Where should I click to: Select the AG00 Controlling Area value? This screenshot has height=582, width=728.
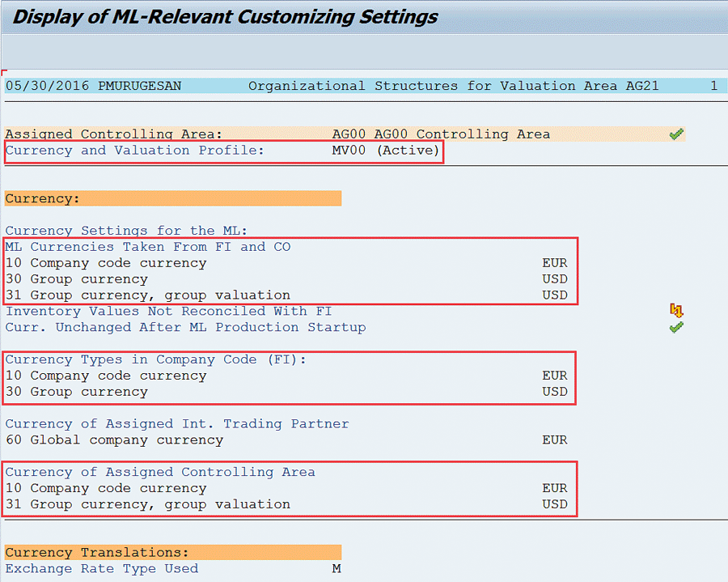point(441,134)
